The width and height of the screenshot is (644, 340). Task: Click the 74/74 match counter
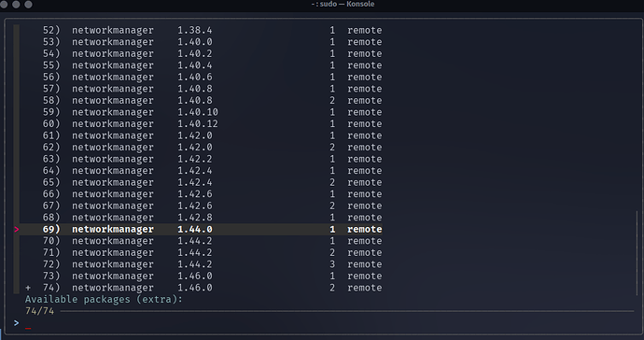[39, 311]
